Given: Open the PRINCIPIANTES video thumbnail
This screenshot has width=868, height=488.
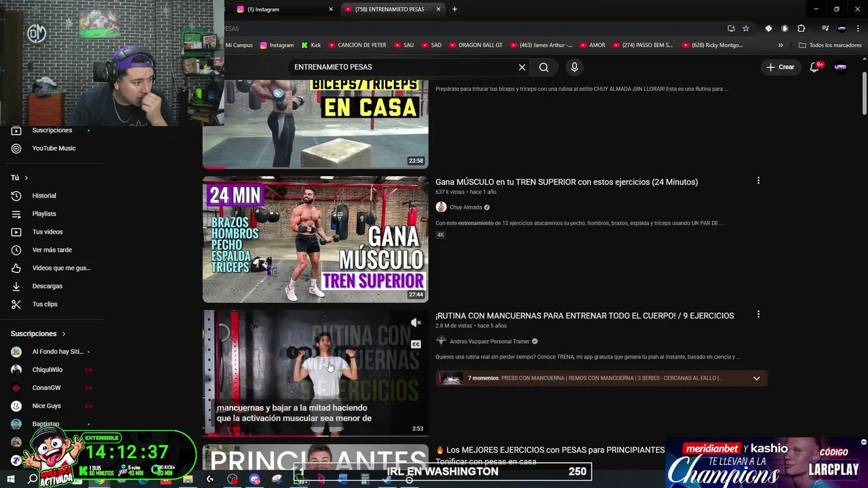Looking at the screenshot, I should 315,457.
